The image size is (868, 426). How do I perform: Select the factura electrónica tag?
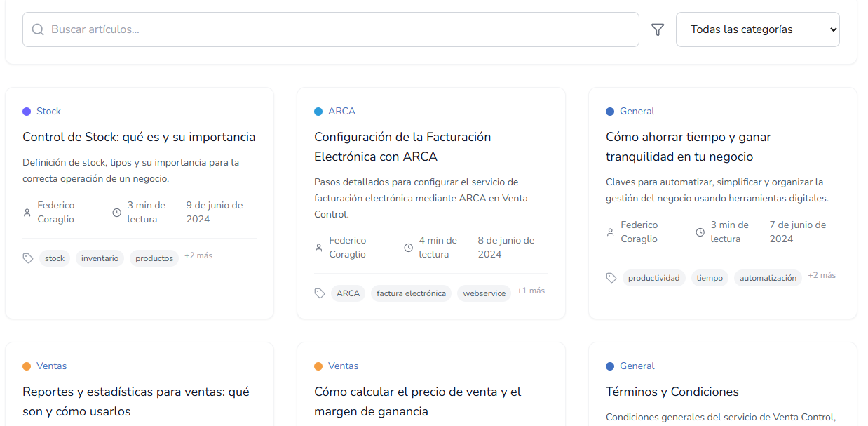tap(412, 293)
